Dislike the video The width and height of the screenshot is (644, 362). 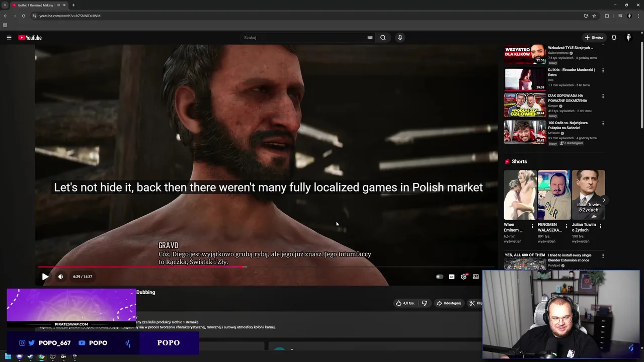(x=424, y=303)
